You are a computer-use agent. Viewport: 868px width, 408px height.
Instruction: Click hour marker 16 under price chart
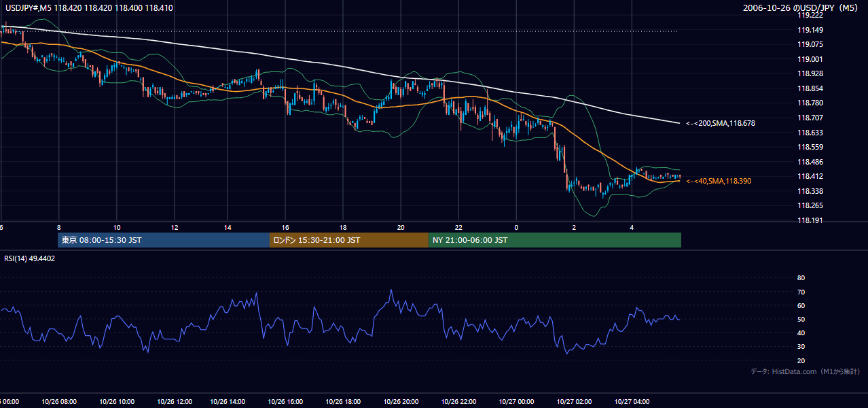pyautogui.click(x=286, y=227)
